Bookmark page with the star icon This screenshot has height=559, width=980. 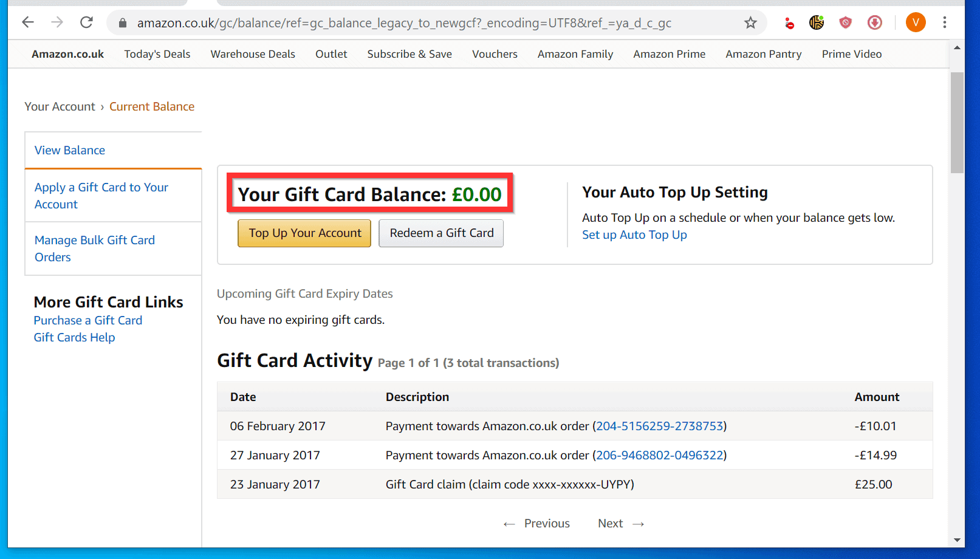click(x=751, y=23)
